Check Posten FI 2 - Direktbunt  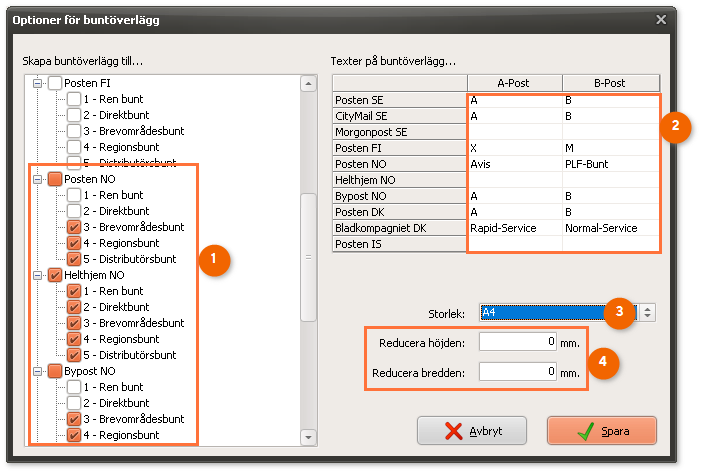point(74,115)
